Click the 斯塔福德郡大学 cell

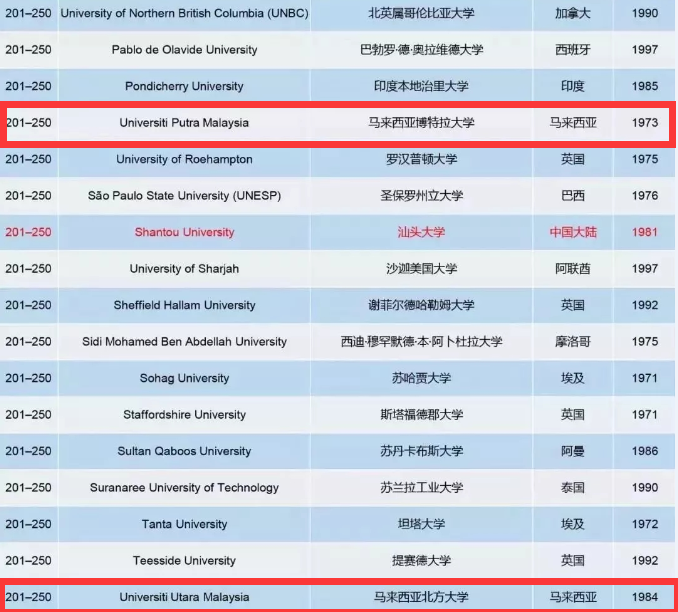point(421,415)
